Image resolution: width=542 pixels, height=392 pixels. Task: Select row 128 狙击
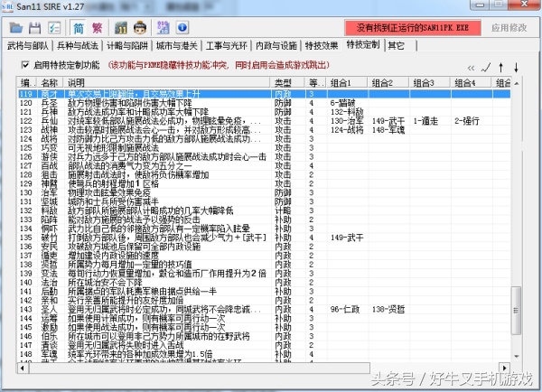click(x=264, y=175)
